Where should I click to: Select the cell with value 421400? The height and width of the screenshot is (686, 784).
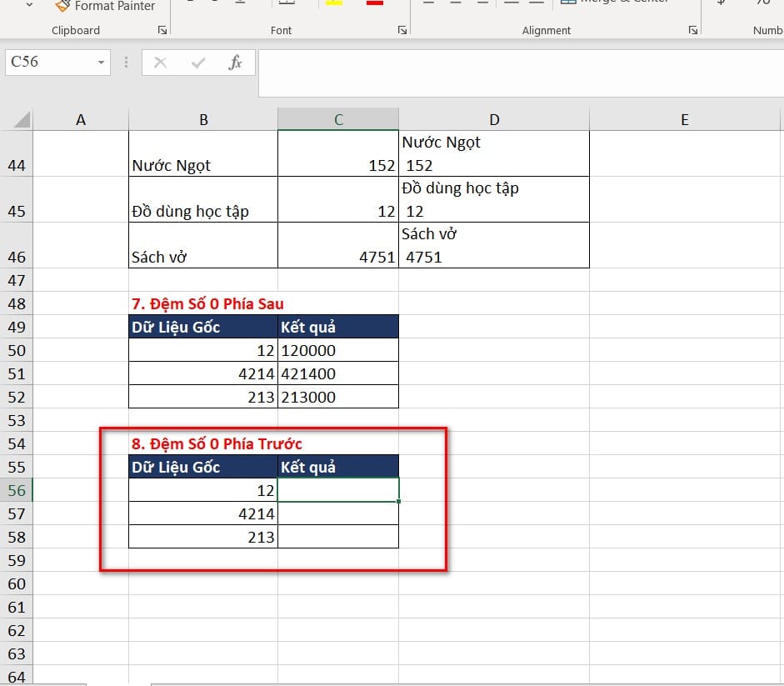tap(338, 373)
